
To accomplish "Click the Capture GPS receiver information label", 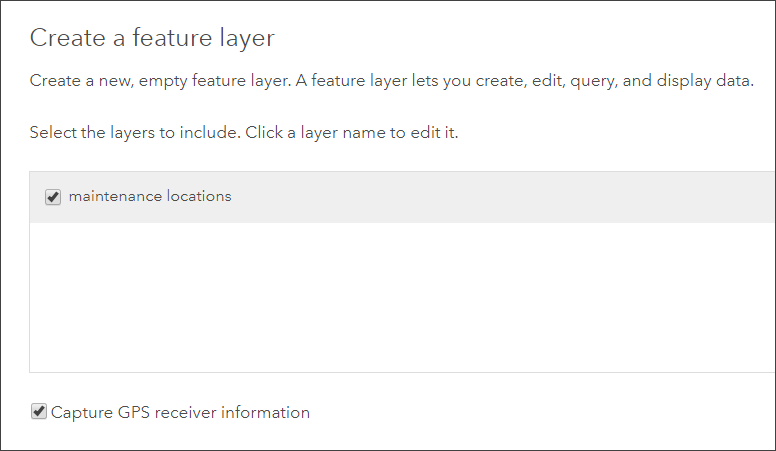I will pyautogui.click(x=180, y=412).
